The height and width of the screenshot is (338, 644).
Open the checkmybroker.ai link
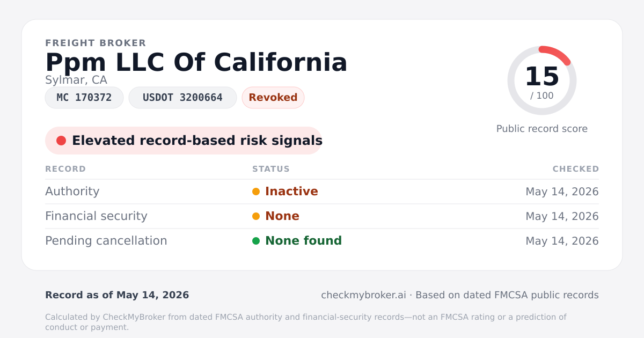[363, 295]
